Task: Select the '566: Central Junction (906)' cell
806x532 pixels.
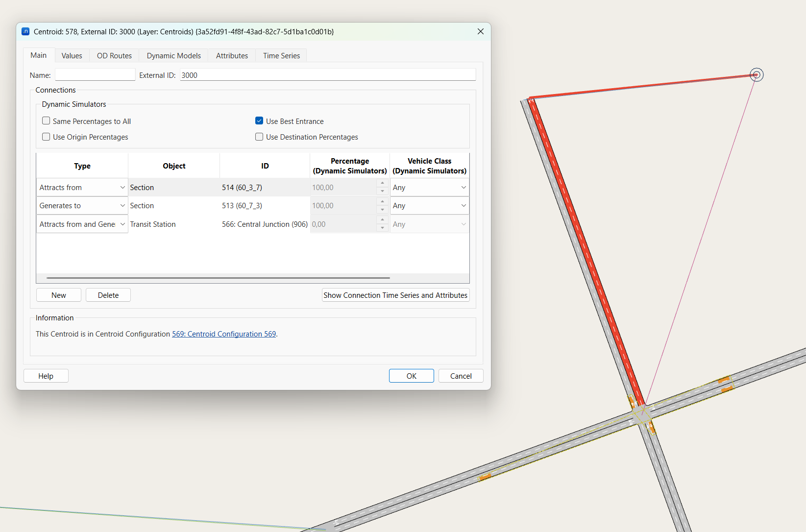Action: coord(265,224)
